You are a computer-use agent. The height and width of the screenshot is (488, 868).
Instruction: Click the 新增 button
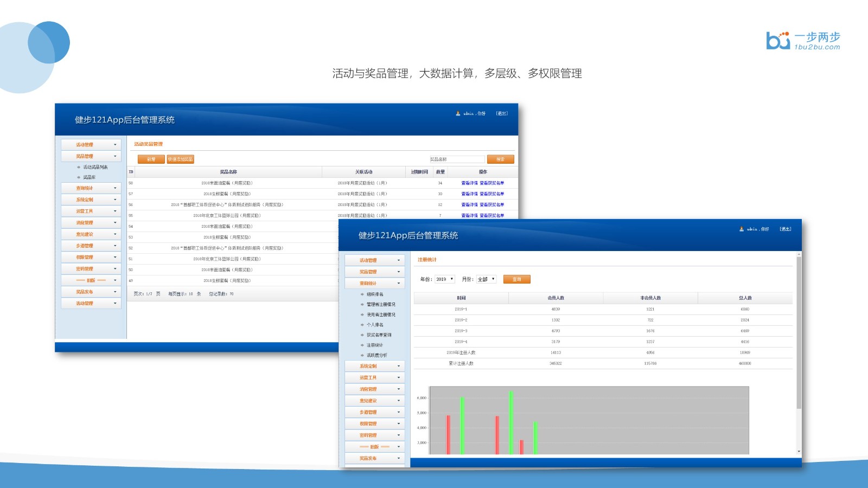point(151,159)
